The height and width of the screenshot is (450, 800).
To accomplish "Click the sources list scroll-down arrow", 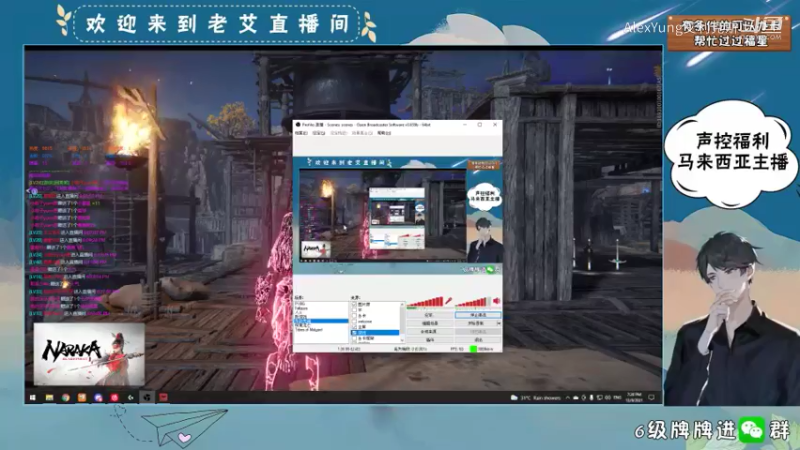I will pos(402,340).
